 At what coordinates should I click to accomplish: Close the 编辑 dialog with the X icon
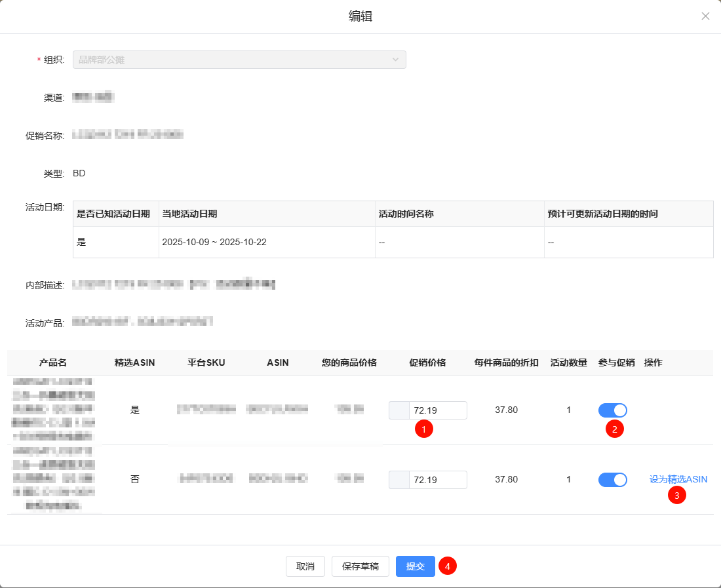[705, 16]
